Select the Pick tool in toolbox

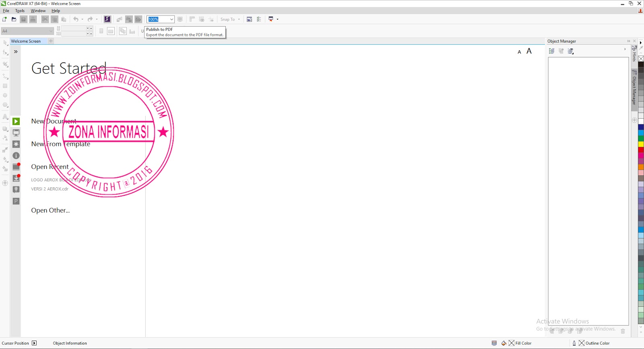(x=5, y=43)
